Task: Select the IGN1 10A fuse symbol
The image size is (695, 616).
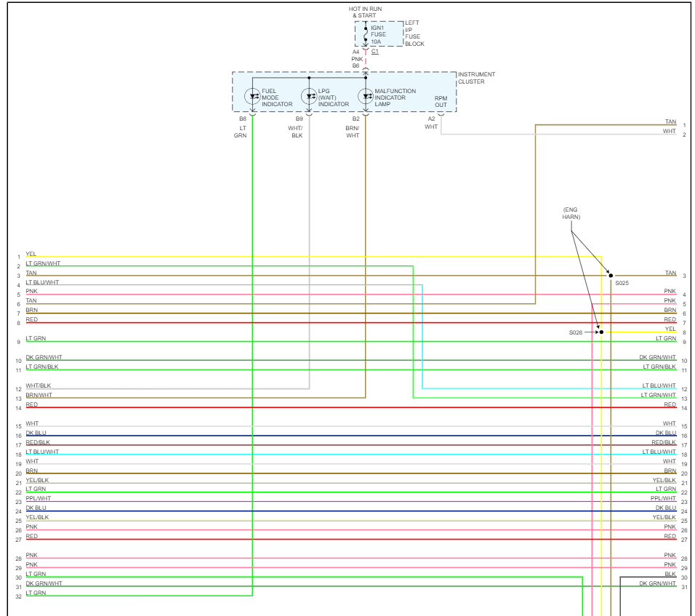Action: click(366, 34)
